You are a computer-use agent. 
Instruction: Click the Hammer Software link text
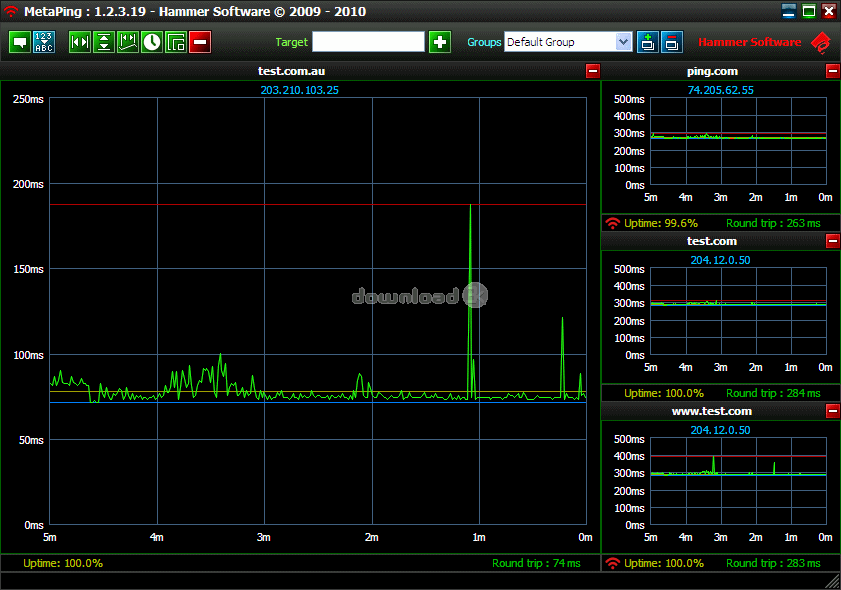click(749, 42)
